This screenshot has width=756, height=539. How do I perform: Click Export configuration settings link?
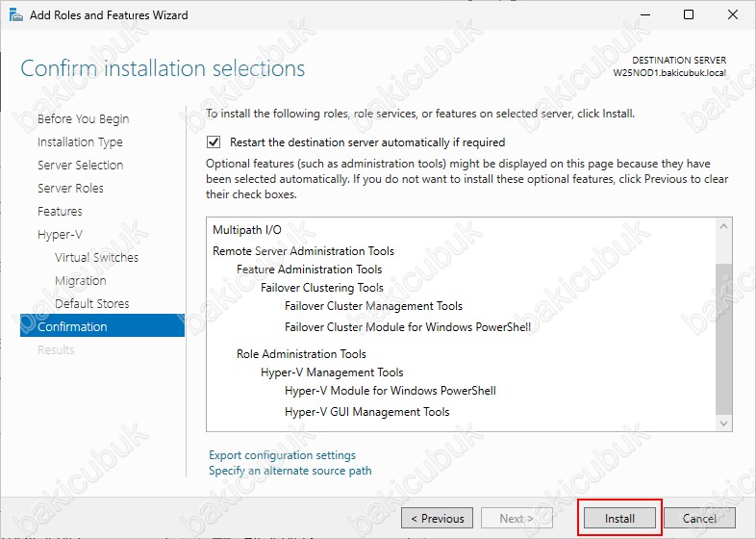pos(282,455)
